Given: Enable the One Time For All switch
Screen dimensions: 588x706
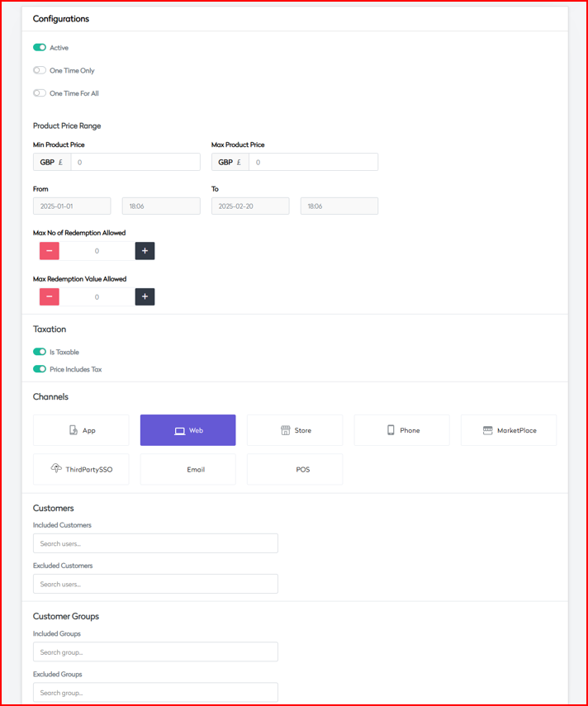Looking at the screenshot, I should point(40,93).
